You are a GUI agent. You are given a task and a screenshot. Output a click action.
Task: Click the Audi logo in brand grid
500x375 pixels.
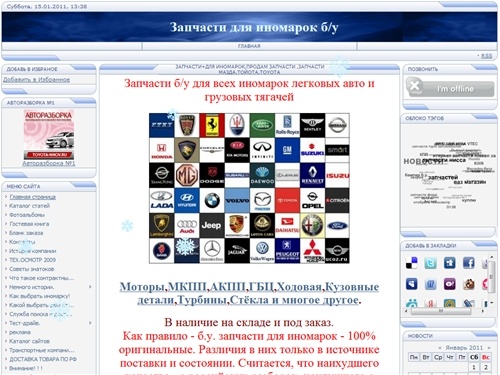(187, 225)
